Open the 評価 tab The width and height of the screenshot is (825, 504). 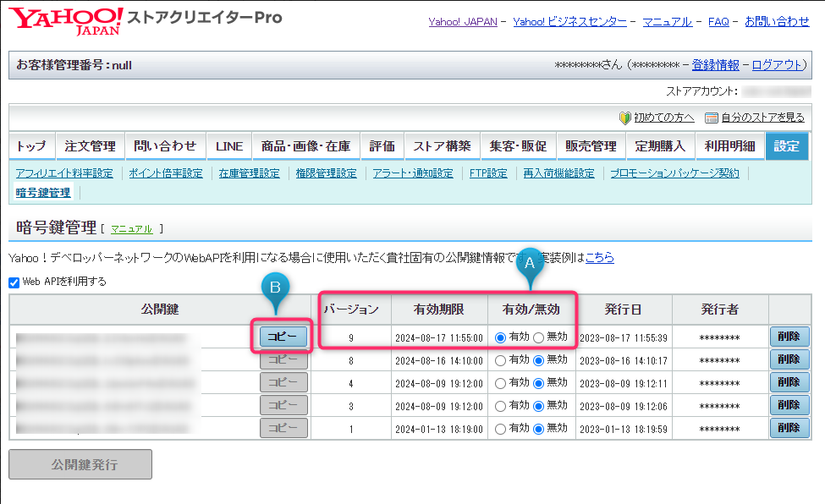point(382,146)
